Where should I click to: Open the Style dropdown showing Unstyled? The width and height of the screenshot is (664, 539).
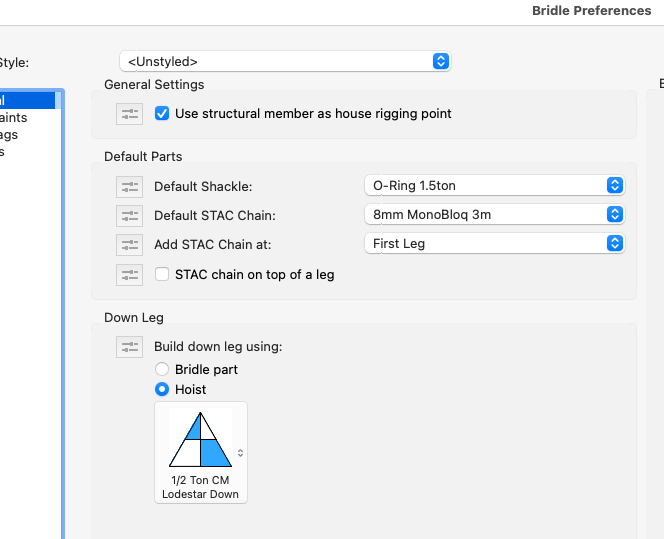click(285, 61)
